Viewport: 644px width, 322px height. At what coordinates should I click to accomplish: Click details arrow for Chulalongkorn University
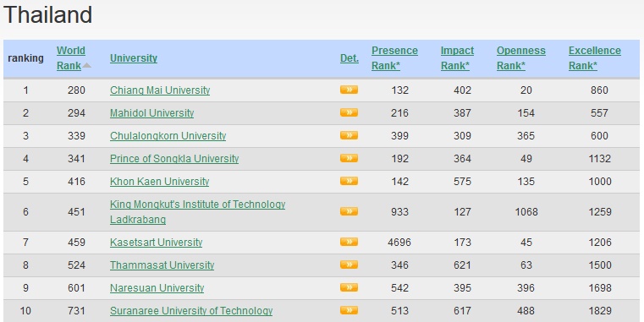click(x=349, y=135)
